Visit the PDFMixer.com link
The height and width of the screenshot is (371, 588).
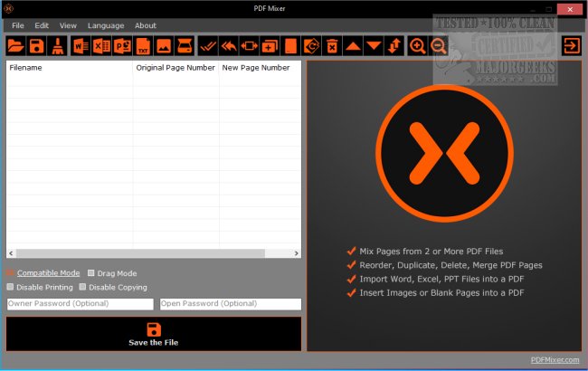point(555,360)
